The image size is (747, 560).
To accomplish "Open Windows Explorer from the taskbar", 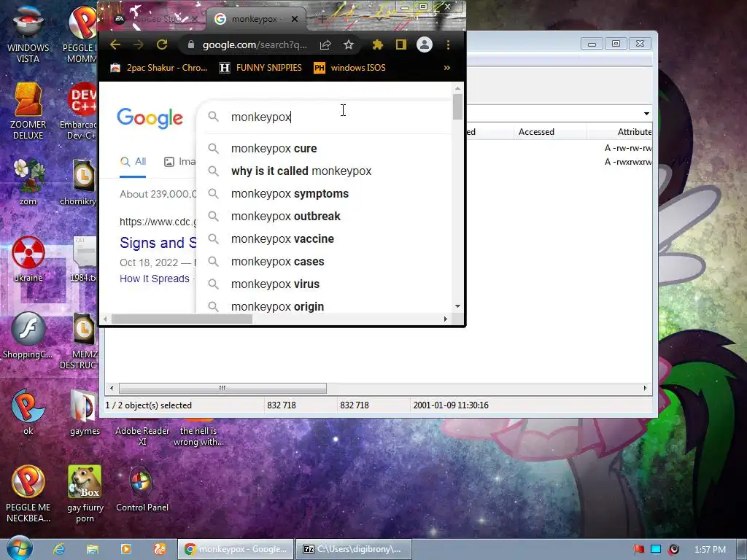I will click(93, 549).
